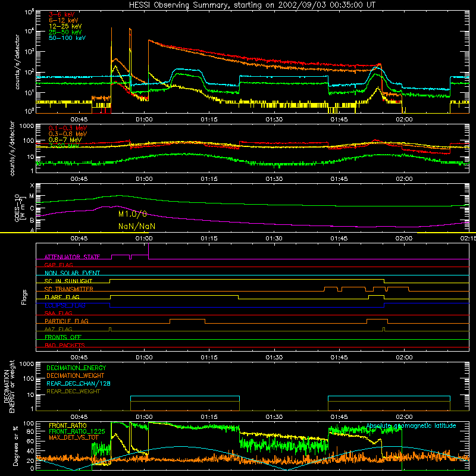Image resolution: width=476 pixels, height=476 pixels.
Task: Click the vertical 'Flags' axis label
Action: click(x=24, y=297)
